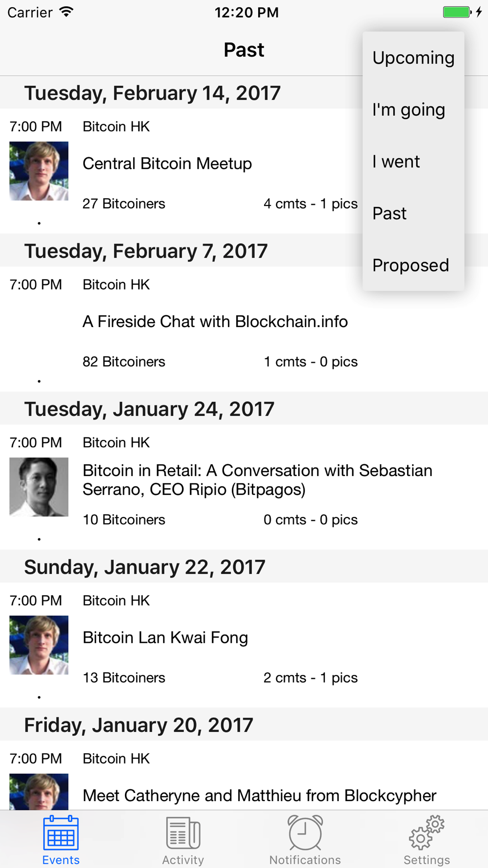The image size is (488, 868).
Task: Select Proposed filter option
Action: (410, 265)
